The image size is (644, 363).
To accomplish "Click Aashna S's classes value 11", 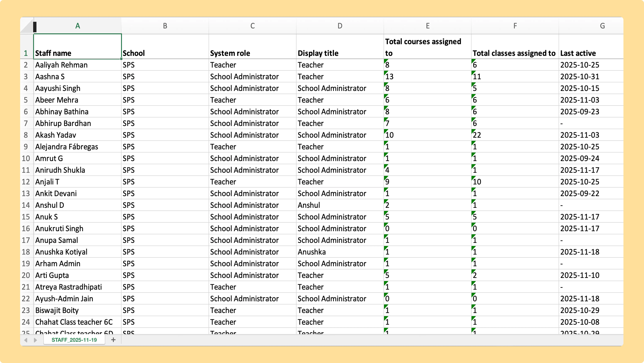I will (515, 76).
